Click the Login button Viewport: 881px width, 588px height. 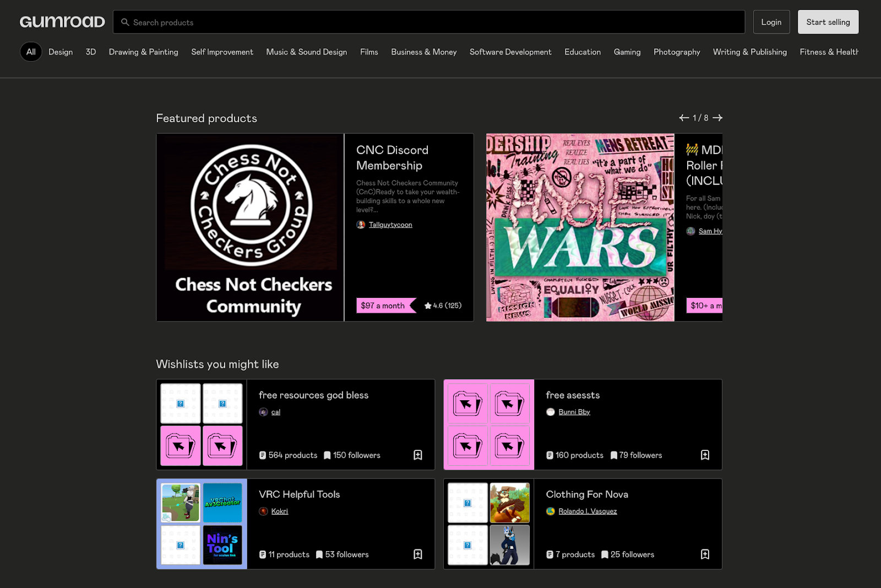(771, 22)
